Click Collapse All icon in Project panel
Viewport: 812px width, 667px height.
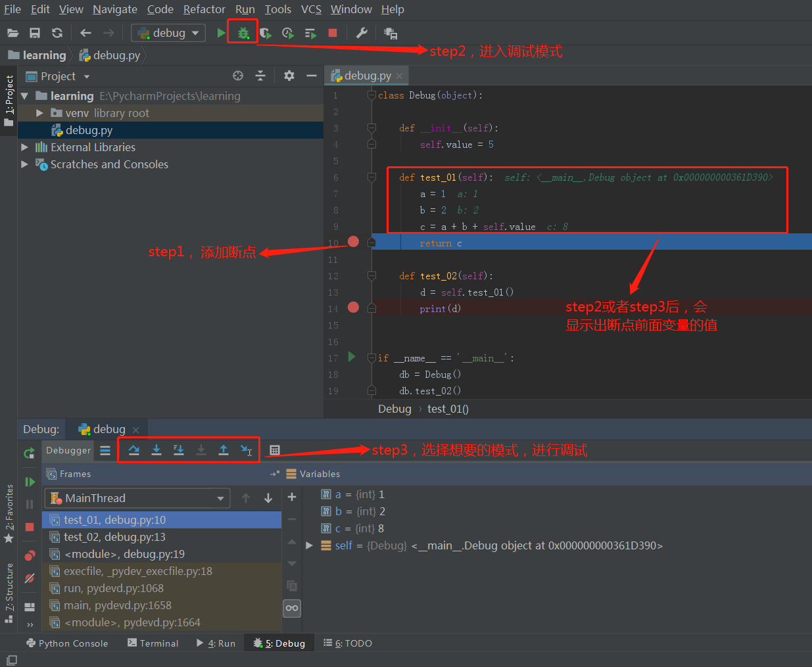click(x=260, y=76)
